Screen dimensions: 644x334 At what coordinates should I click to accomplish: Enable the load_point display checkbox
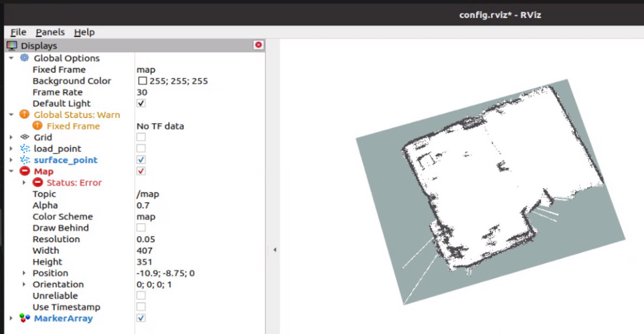pyautogui.click(x=141, y=148)
